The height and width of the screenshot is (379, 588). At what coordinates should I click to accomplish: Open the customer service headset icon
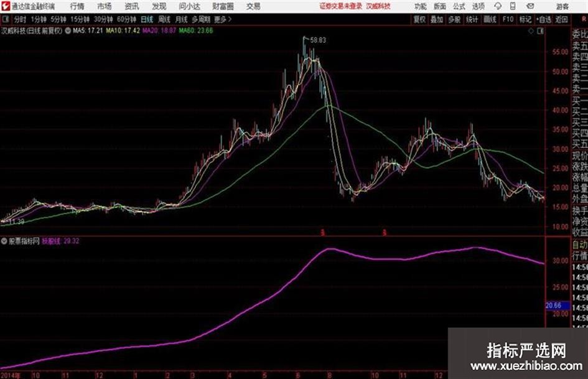pos(498,6)
